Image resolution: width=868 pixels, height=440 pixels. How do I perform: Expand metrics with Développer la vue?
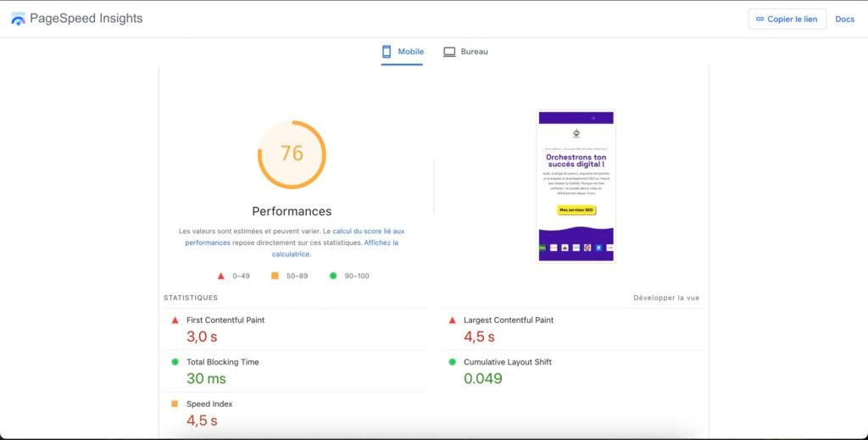click(x=666, y=298)
